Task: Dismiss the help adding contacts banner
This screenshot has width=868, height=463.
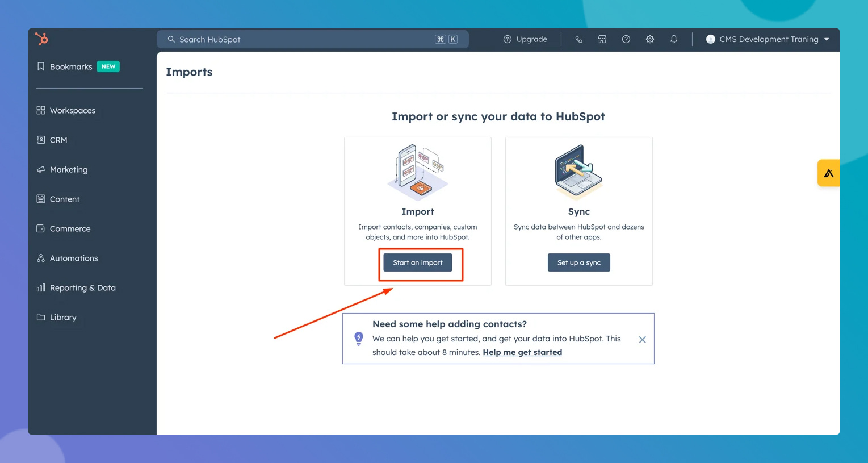Action: 642,340
